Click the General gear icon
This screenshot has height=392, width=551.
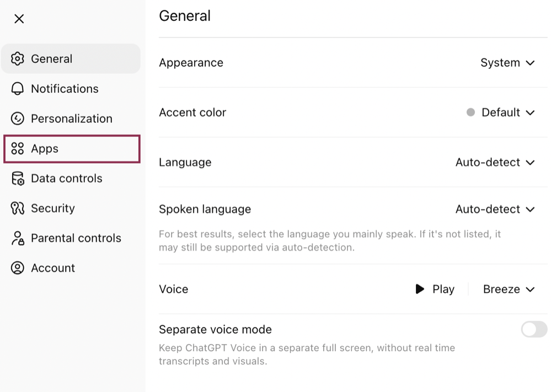point(18,58)
